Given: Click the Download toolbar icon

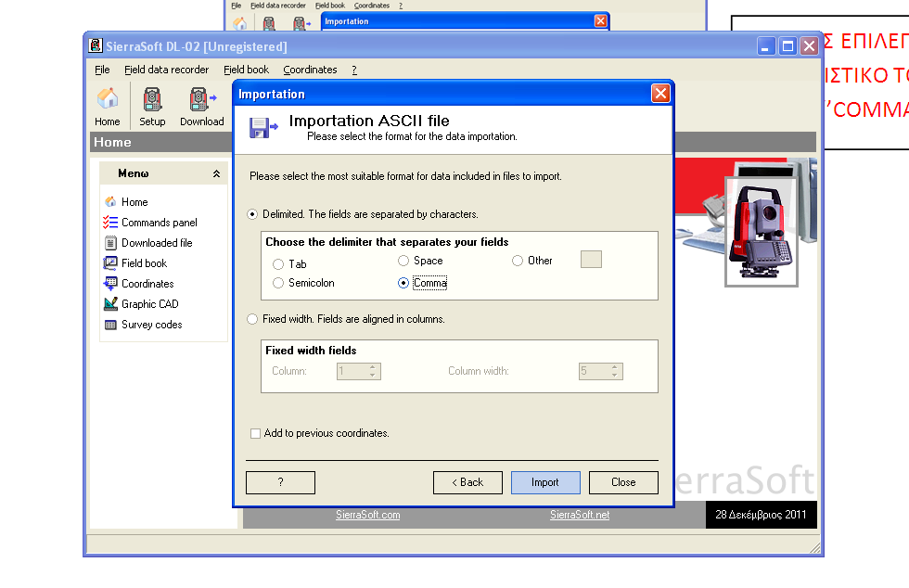Looking at the screenshot, I should tap(201, 99).
